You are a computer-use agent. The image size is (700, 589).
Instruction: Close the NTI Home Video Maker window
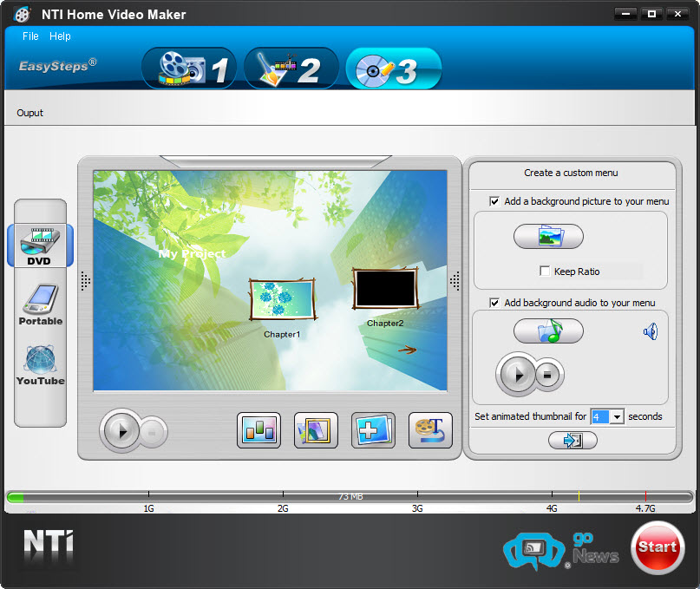coord(677,14)
